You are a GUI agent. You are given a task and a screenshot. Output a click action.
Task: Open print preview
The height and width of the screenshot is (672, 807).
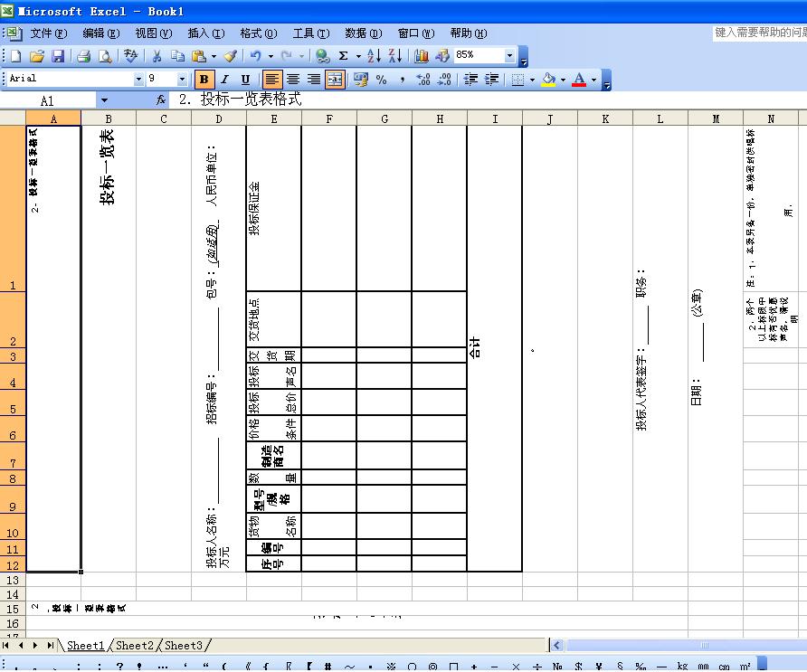pyautogui.click(x=105, y=55)
